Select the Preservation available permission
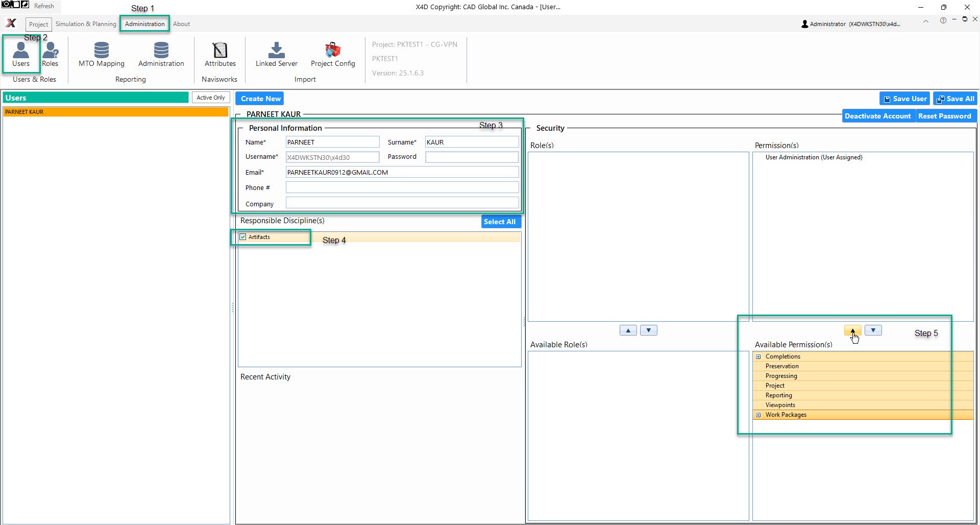The height and width of the screenshot is (525, 980). tap(863, 366)
